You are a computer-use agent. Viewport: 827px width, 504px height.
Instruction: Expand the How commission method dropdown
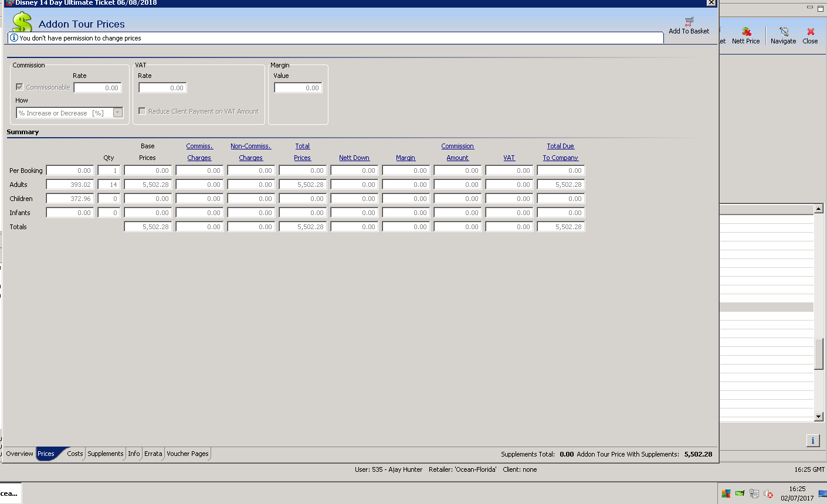click(118, 113)
